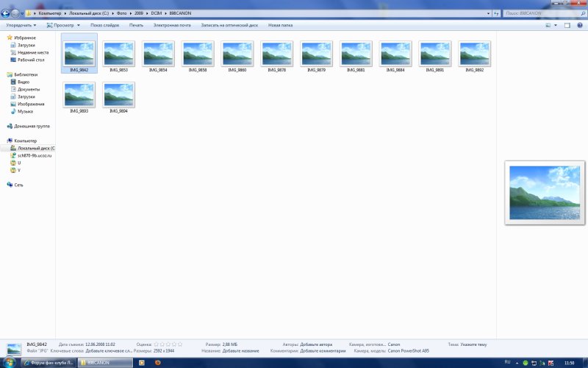The height and width of the screenshot is (368, 588).
Task: Click Укажите тему field in details pane
Action: 473,344
